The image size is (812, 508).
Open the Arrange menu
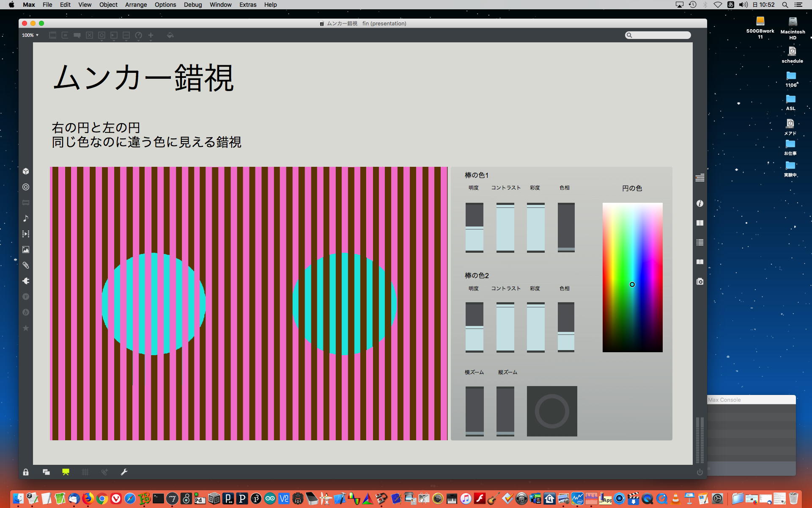pos(136,5)
